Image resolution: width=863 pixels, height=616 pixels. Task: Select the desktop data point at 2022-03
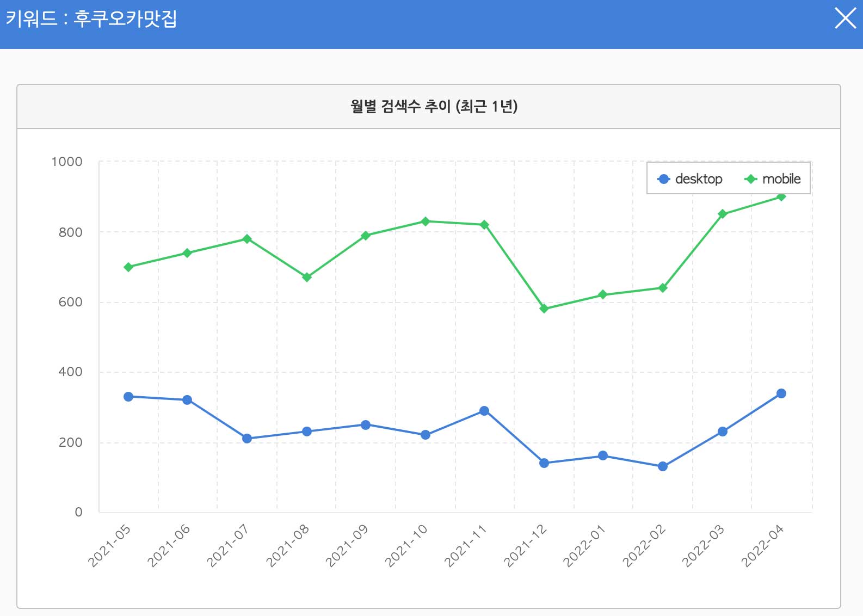click(x=723, y=432)
